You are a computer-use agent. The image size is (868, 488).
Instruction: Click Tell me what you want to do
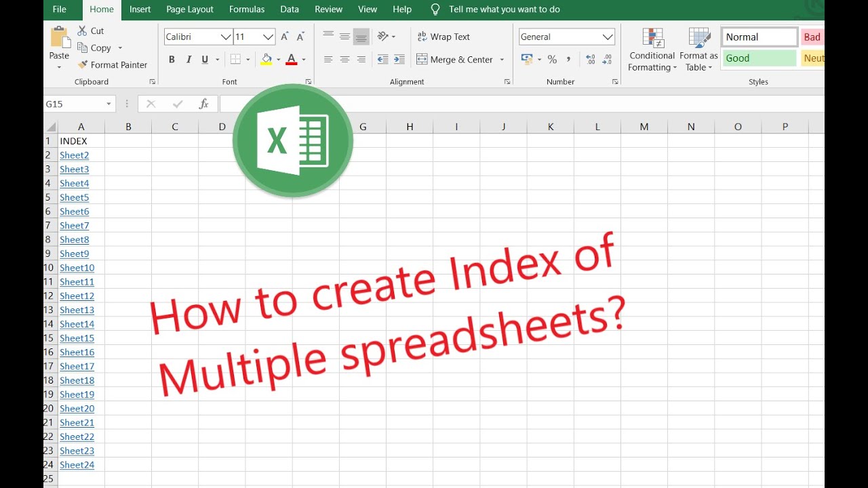pyautogui.click(x=504, y=9)
